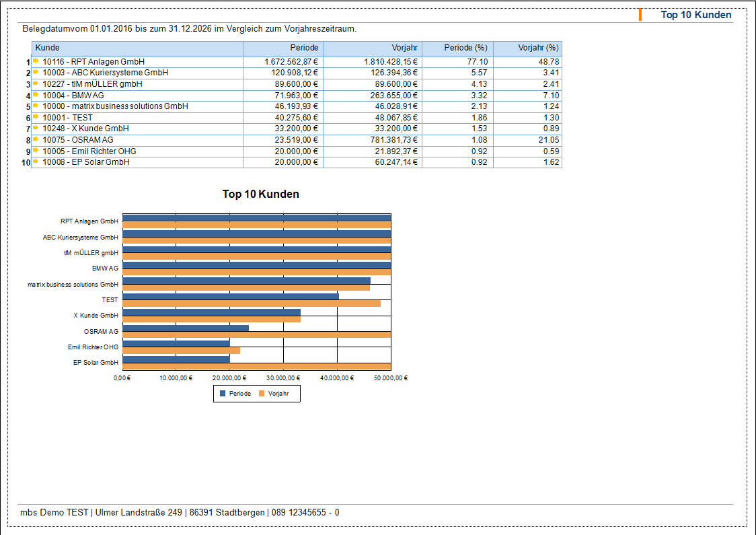Click the Vorjahr value 781.381,73 €

click(x=394, y=140)
